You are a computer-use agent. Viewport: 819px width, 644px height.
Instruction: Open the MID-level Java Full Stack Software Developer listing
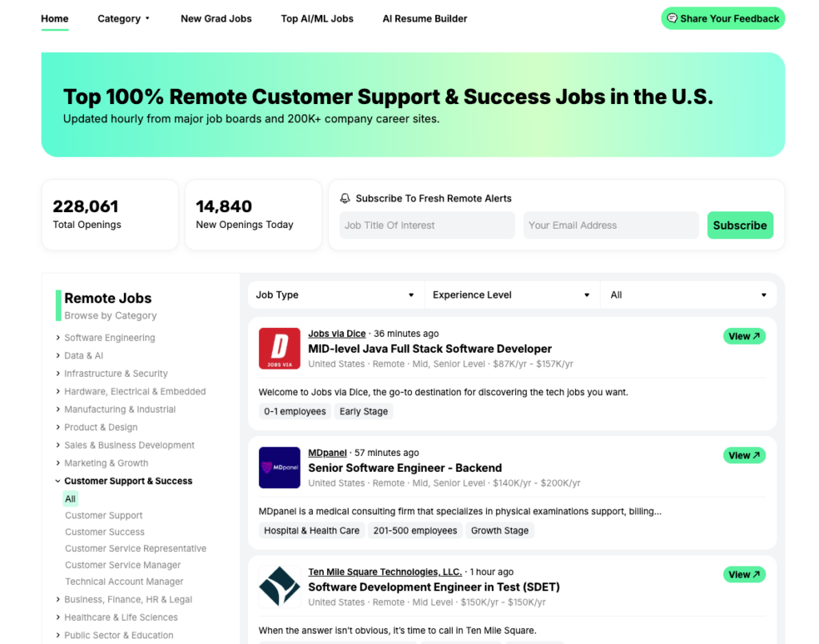coord(430,349)
